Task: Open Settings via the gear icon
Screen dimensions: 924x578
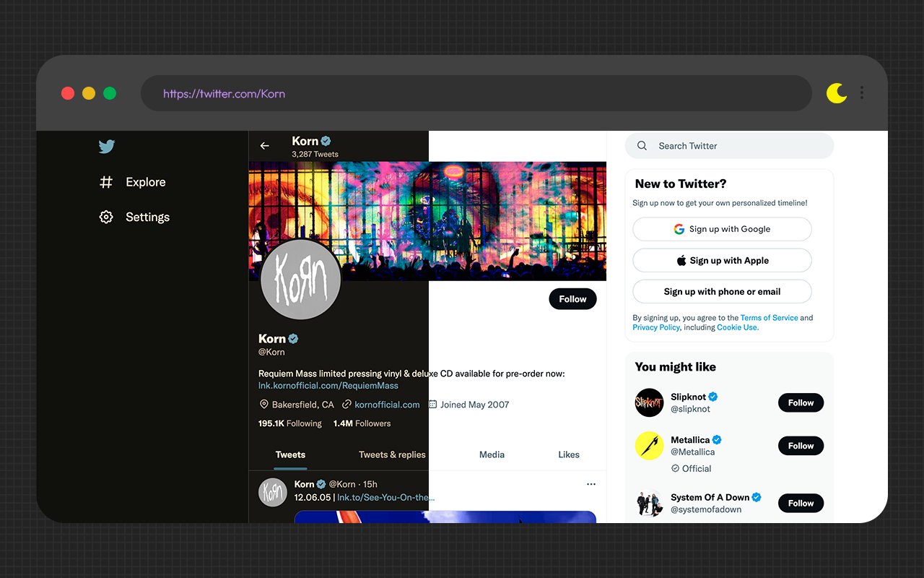Action: [106, 217]
